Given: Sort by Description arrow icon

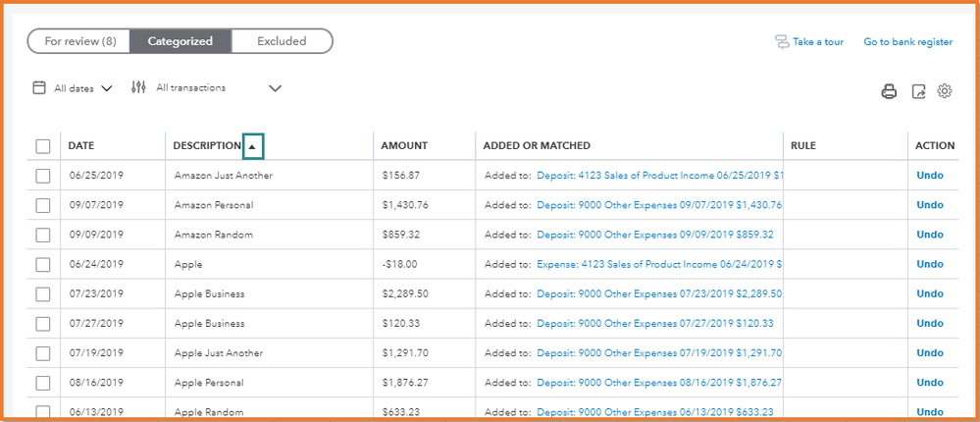Looking at the screenshot, I should point(253,146).
